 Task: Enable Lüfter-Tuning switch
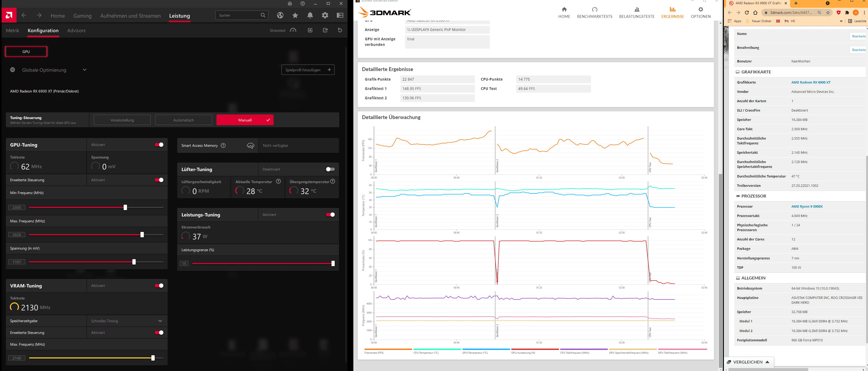click(x=330, y=169)
